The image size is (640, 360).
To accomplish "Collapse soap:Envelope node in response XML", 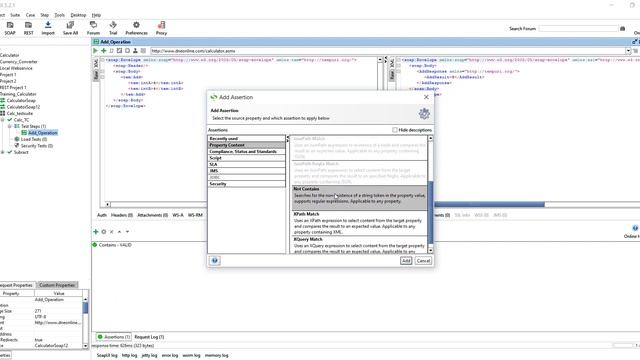I will 399,60.
